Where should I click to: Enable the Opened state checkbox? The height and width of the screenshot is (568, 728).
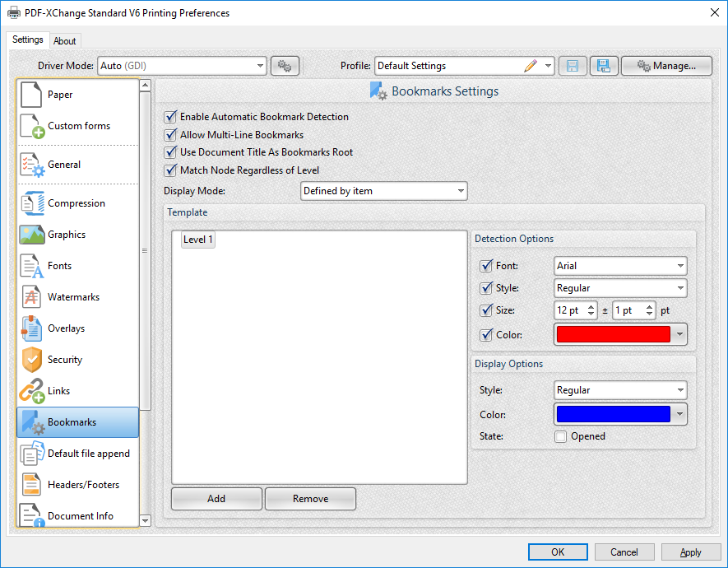pyautogui.click(x=561, y=436)
